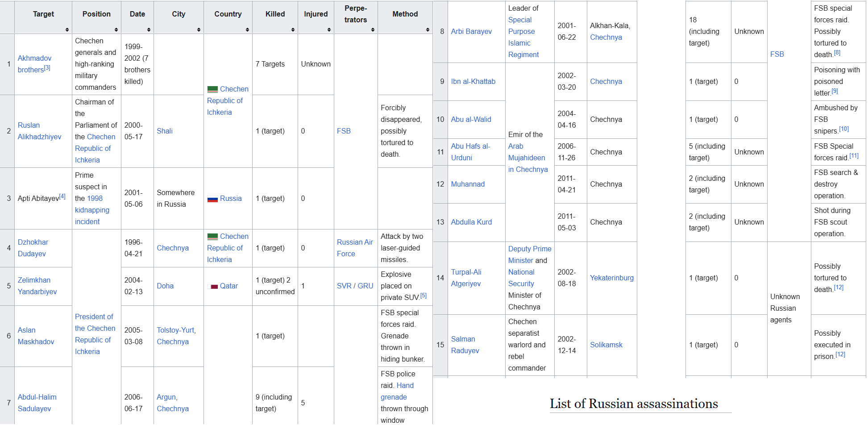Follow the Doha city link

pyautogui.click(x=165, y=286)
